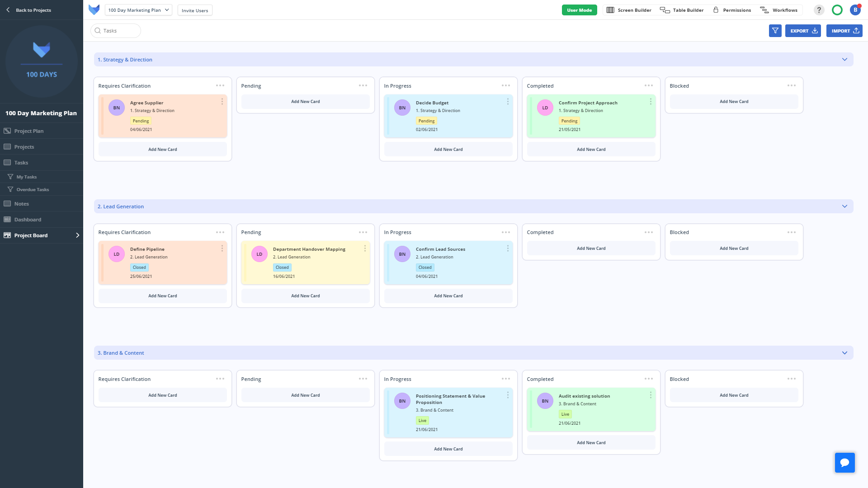This screenshot has width=868, height=488.
Task: Open the 100 Day Marketing Plan dropdown
Action: click(x=138, y=10)
